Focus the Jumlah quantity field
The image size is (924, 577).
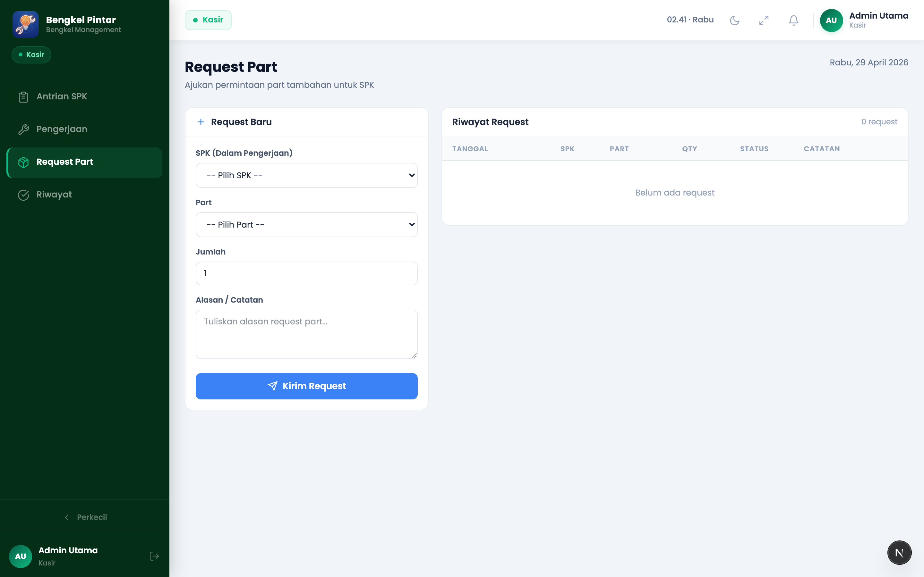[306, 273]
